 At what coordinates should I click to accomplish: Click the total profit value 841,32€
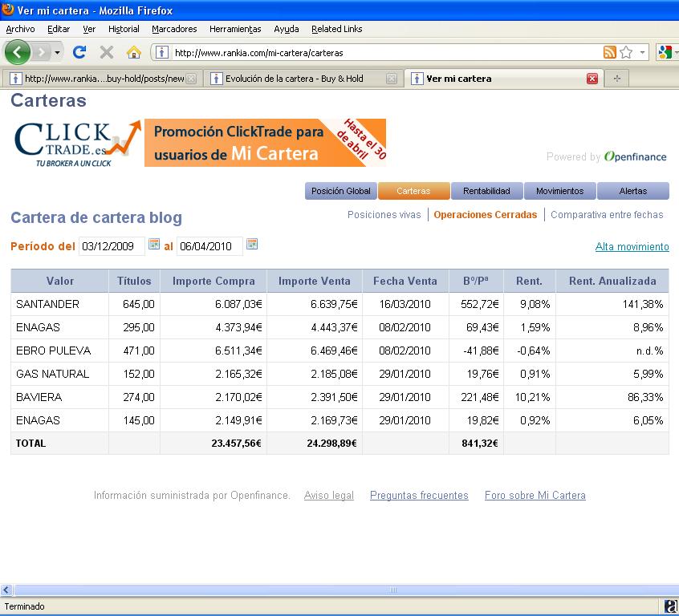[480, 444]
